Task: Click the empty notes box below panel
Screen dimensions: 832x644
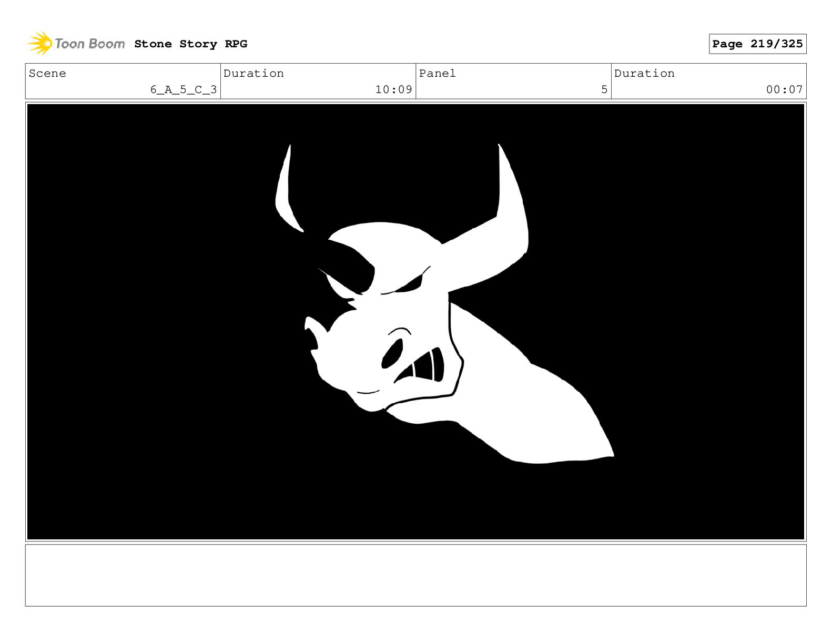Action: (x=415, y=575)
